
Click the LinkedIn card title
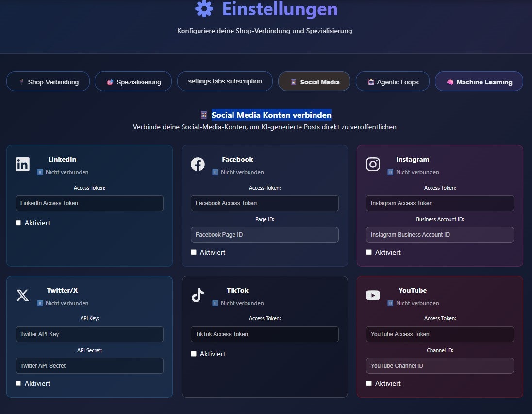(x=62, y=159)
